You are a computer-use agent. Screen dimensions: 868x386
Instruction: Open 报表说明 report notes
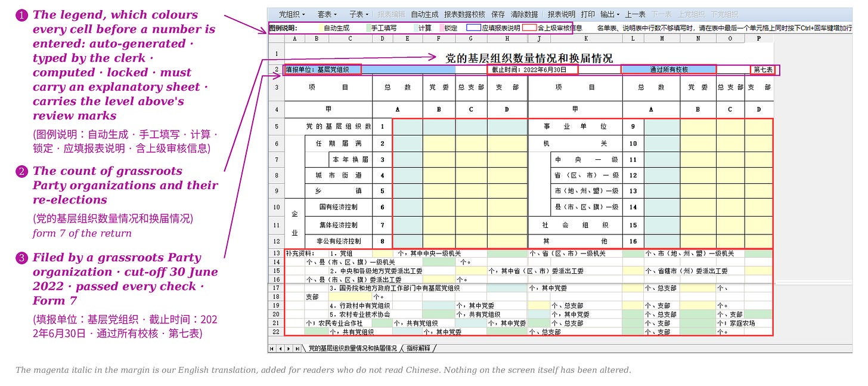pos(562,14)
